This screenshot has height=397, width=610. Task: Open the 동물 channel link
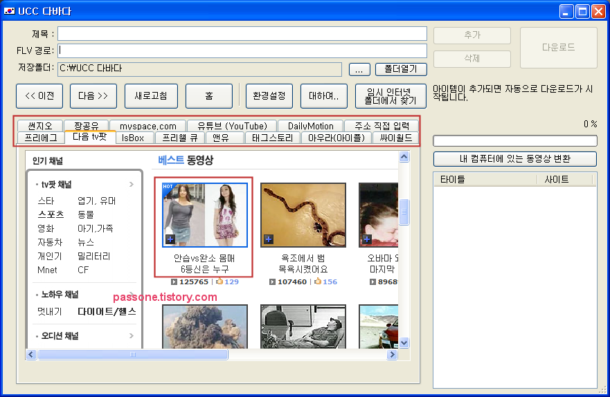86,214
